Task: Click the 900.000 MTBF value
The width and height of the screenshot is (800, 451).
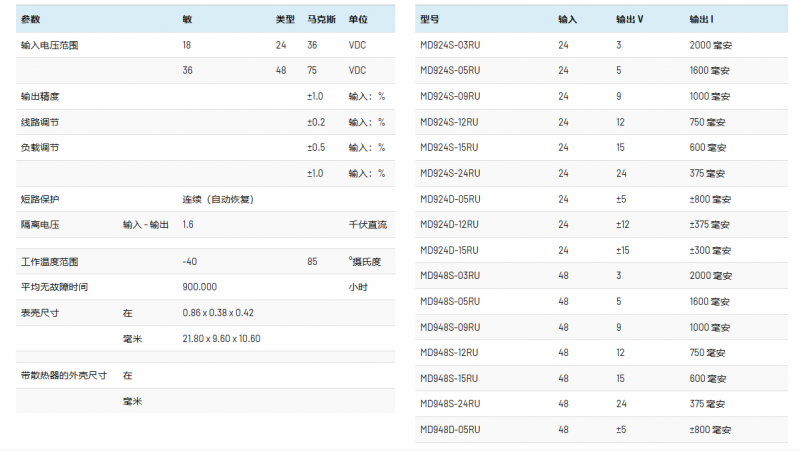Action: [x=199, y=287]
